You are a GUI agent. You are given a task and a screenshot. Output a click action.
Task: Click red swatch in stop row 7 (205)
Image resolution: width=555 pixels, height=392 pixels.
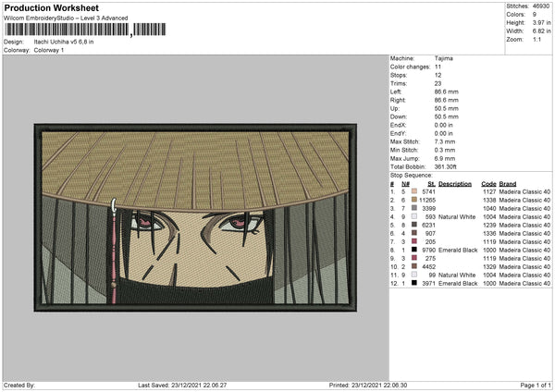click(x=414, y=241)
